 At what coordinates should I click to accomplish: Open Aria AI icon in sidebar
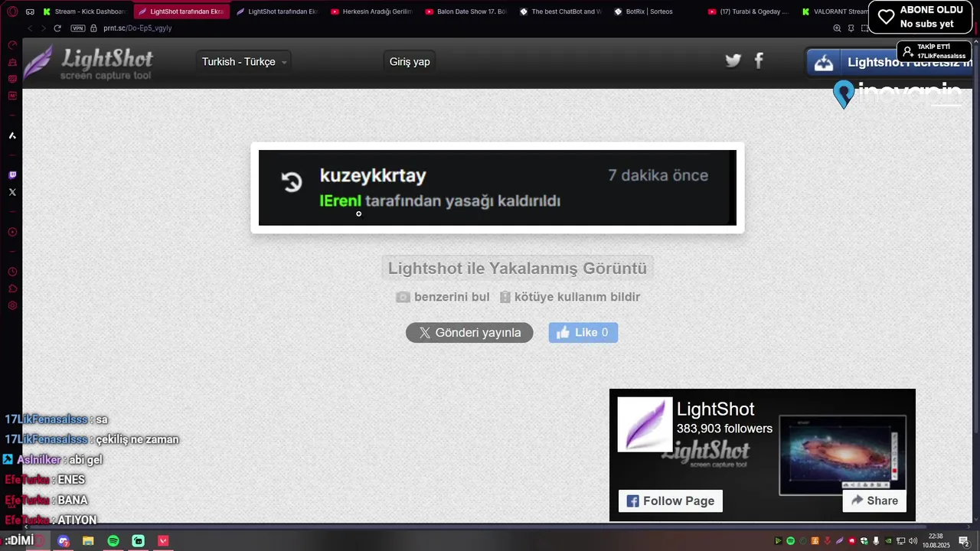click(x=12, y=135)
